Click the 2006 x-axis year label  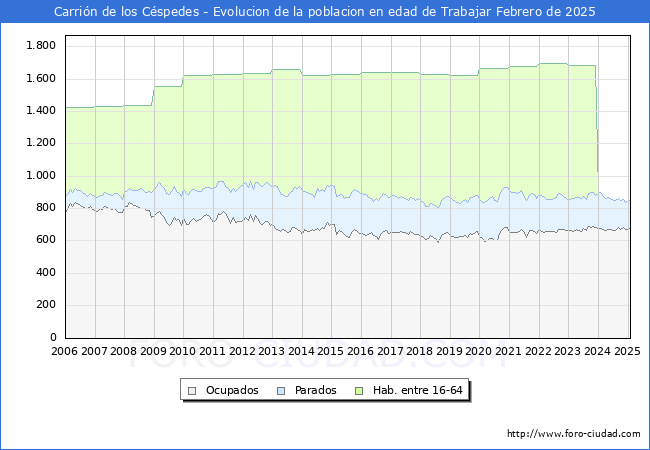point(64,351)
